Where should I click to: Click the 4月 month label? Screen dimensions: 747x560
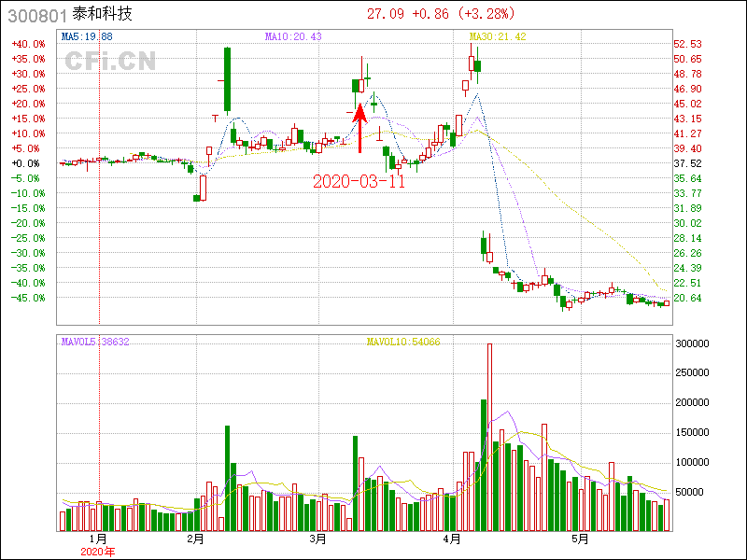452,539
